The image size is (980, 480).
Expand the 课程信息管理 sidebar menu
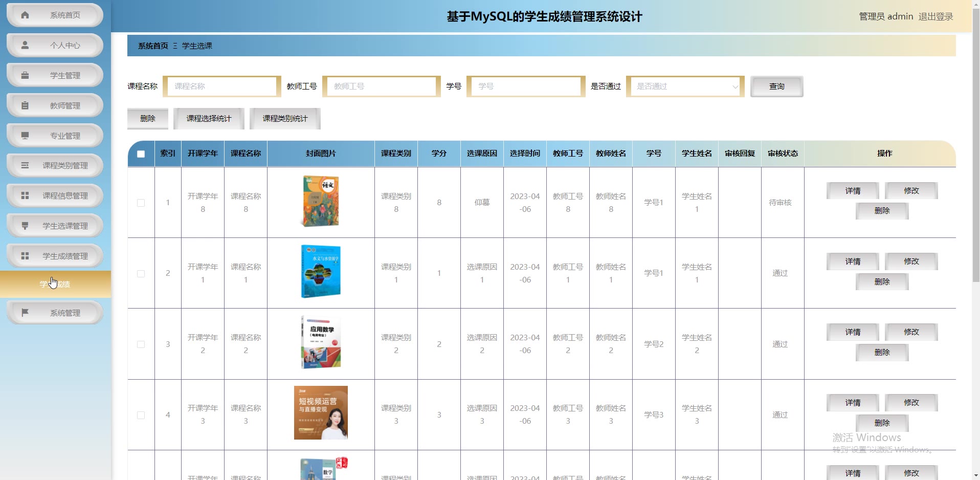point(55,195)
